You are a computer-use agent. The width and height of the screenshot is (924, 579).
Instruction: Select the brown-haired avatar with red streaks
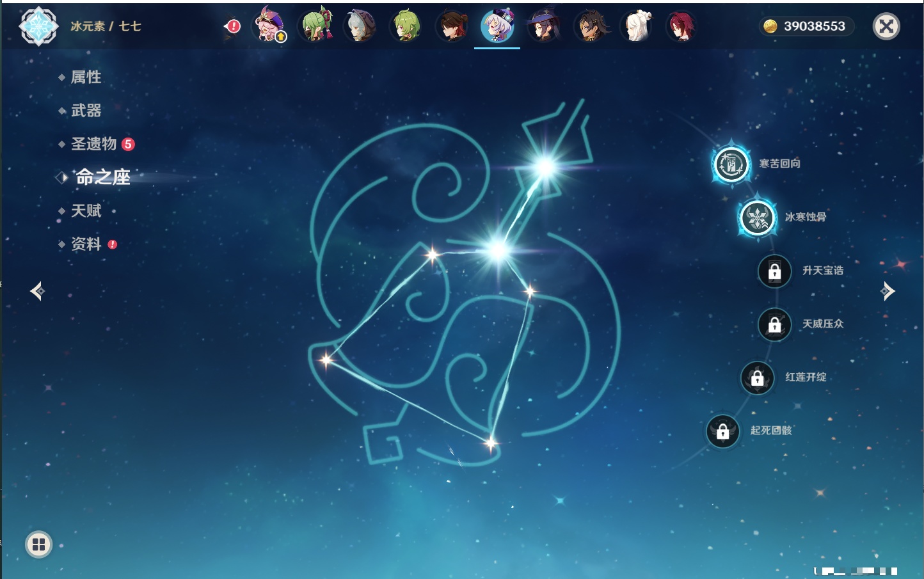(452, 26)
